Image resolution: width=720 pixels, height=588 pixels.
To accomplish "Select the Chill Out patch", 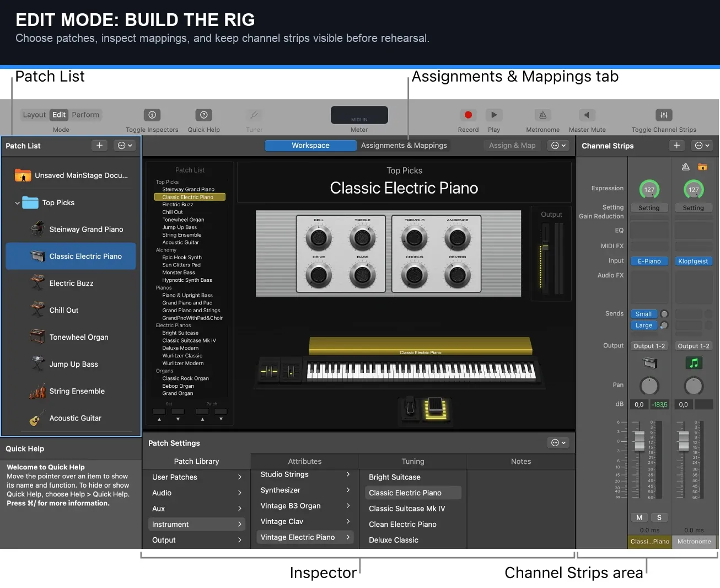I will pos(71,311).
